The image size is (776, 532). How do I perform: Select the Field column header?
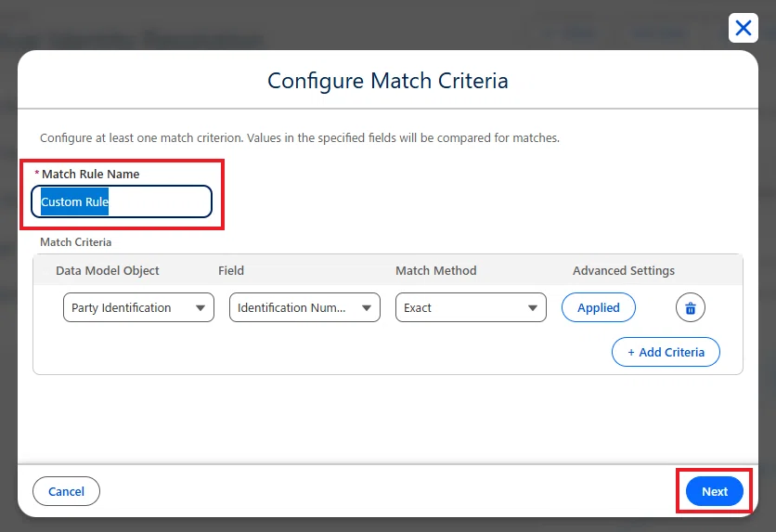point(231,271)
